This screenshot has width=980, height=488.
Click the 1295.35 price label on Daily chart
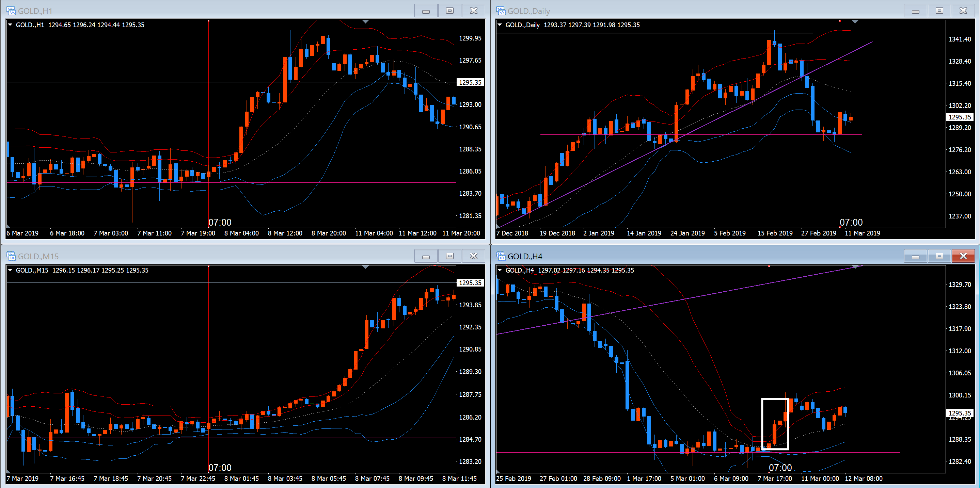click(960, 117)
